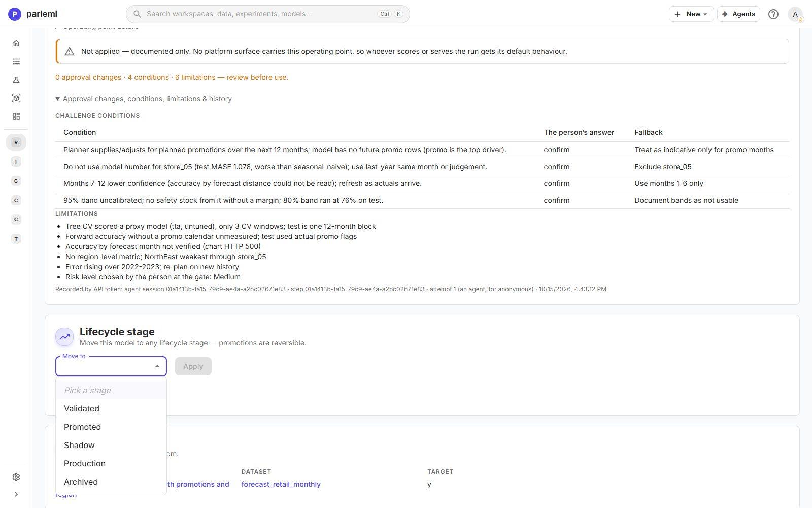812x508 pixels.
Task: Click the Recorded by API token line
Action: point(331,289)
